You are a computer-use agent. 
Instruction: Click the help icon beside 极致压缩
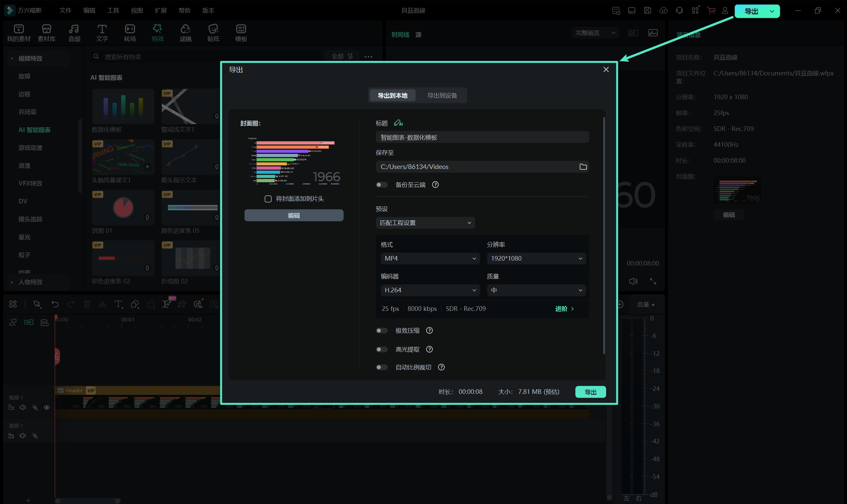coord(429,330)
